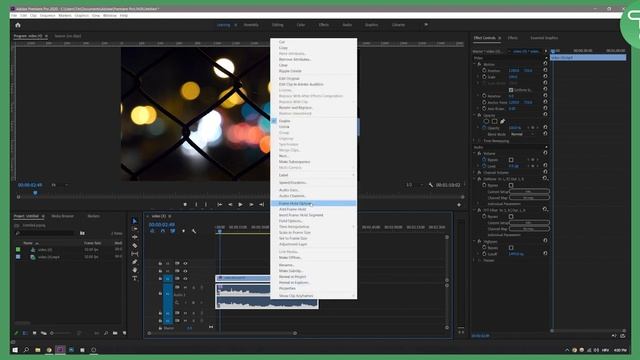Create a rectangle mask under Opacity
The width and height of the screenshot is (640, 360).
494,121
